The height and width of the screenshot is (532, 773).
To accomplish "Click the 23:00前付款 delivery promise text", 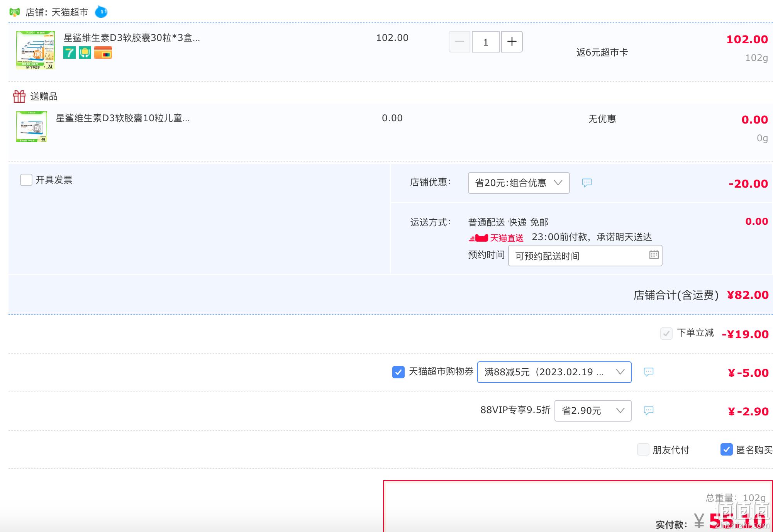I will tap(592, 237).
